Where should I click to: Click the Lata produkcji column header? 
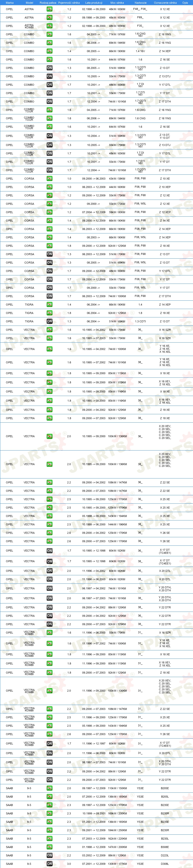[94, 3]
